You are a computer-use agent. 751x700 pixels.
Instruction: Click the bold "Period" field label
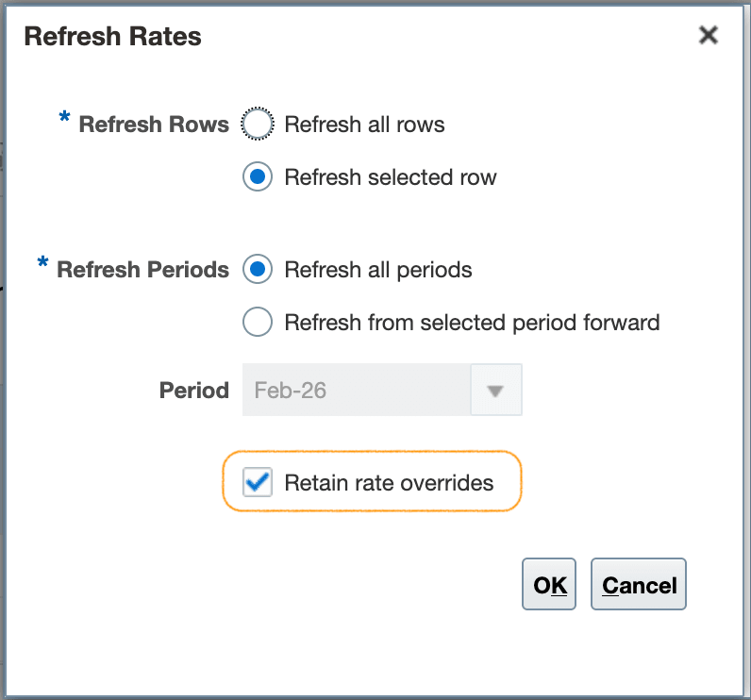pyautogui.click(x=194, y=391)
